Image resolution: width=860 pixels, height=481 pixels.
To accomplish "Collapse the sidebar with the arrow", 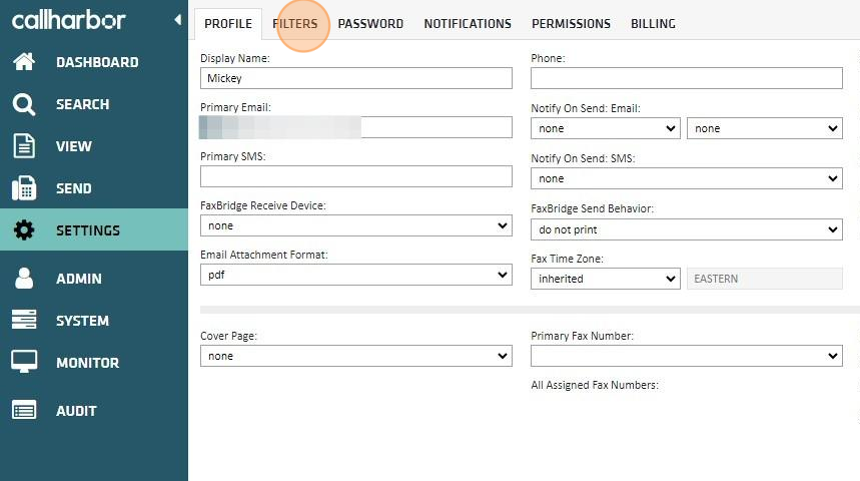I will pyautogui.click(x=177, y=20).
